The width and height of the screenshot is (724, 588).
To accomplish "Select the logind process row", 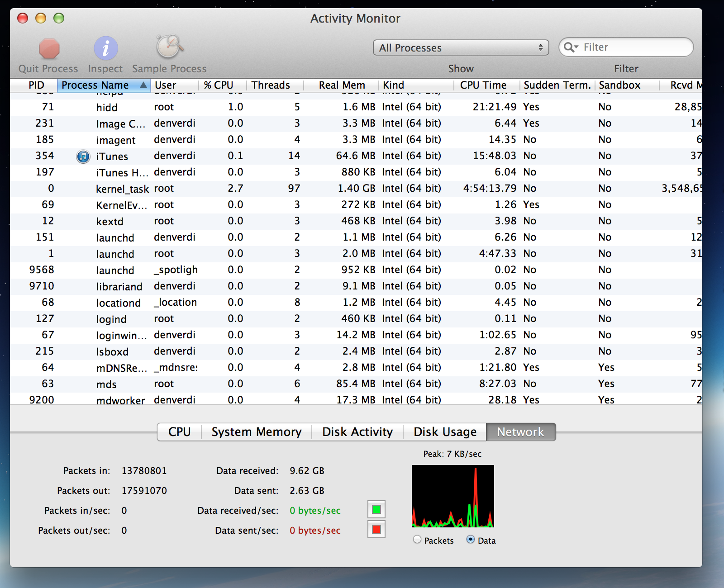I will [x=356, y=319].
